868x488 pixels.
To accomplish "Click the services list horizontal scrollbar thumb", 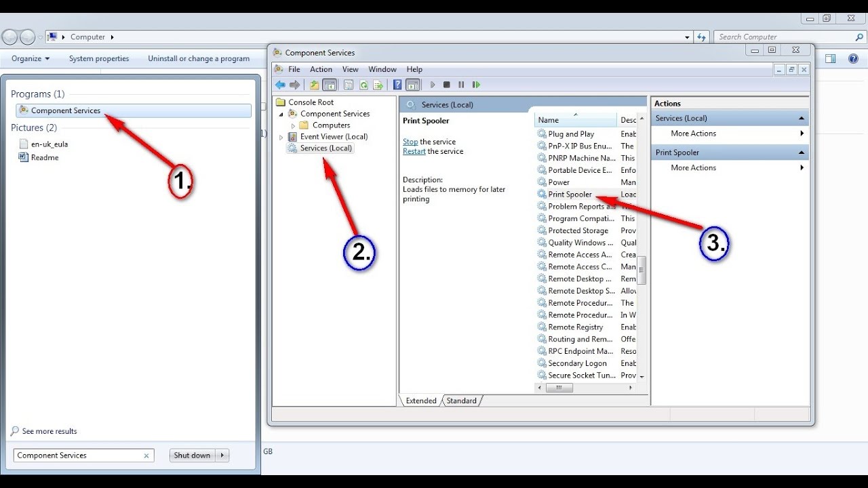I will click(559, 388).
